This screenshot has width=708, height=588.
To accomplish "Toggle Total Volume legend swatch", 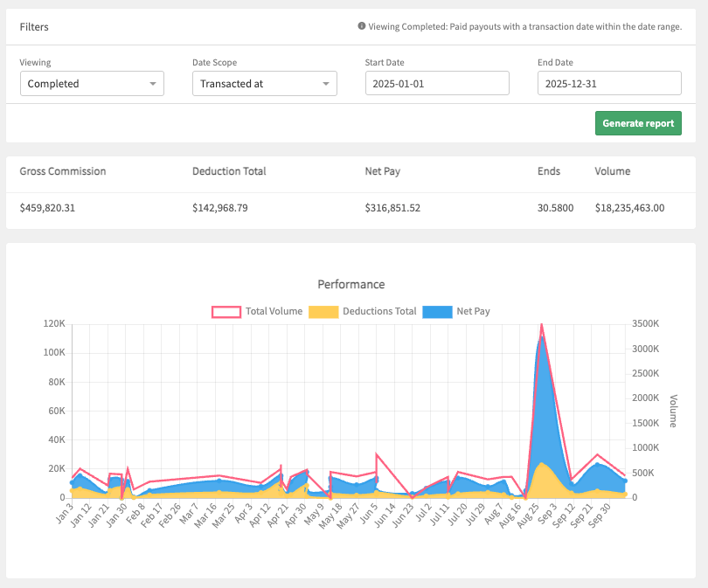I will 226,312.
